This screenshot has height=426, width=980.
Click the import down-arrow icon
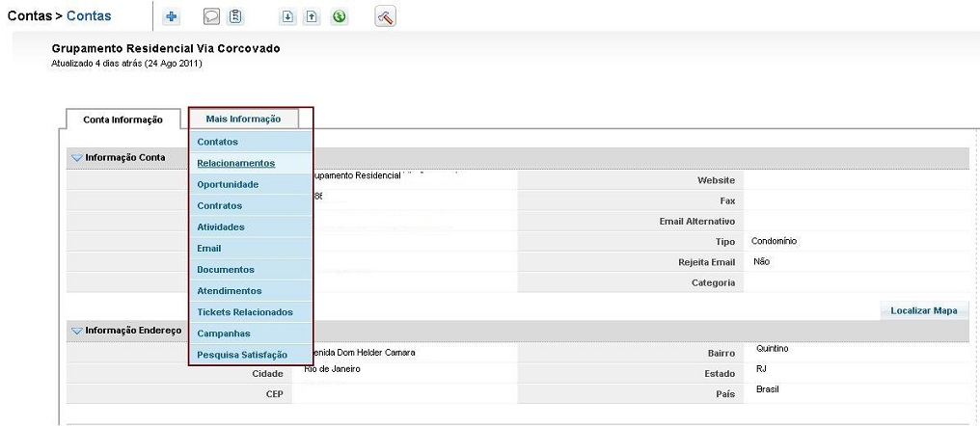tap(286, 16)
